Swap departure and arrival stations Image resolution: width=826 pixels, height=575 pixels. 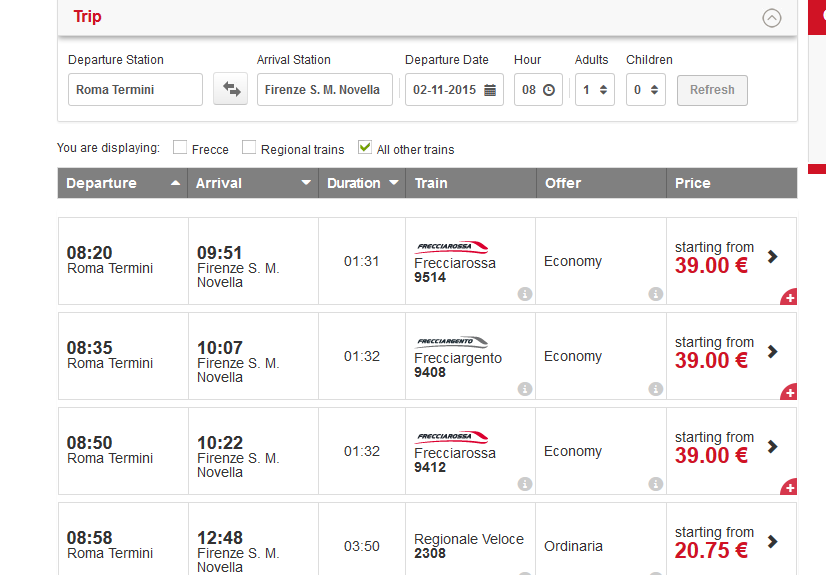[x=230, y=89]
